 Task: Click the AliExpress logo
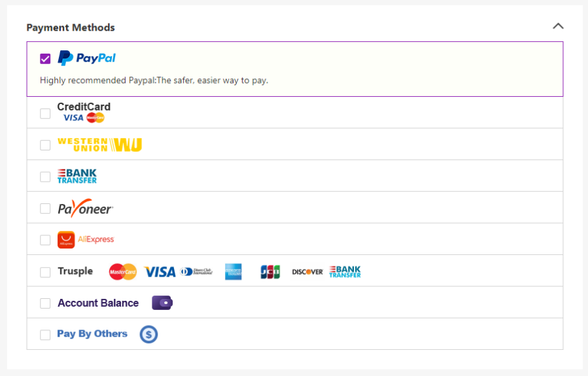coord(86,239)
